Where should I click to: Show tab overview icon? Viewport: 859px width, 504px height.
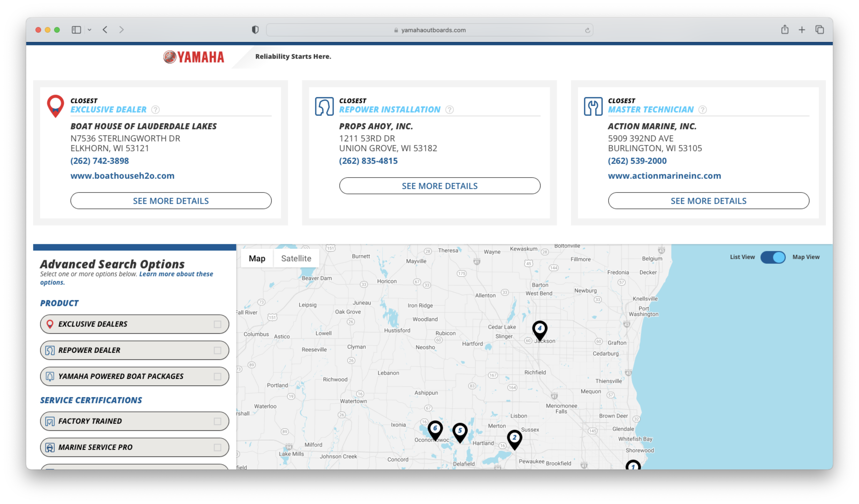820,30
